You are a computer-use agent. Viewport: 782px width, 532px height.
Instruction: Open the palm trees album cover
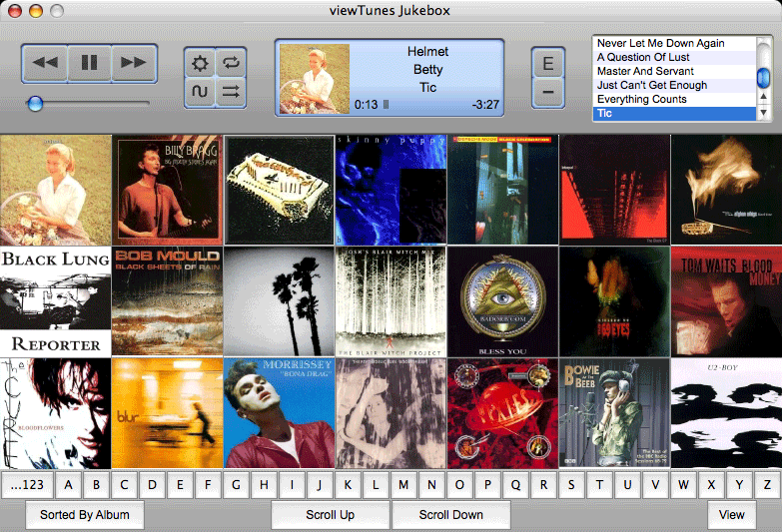click(280, 301)
